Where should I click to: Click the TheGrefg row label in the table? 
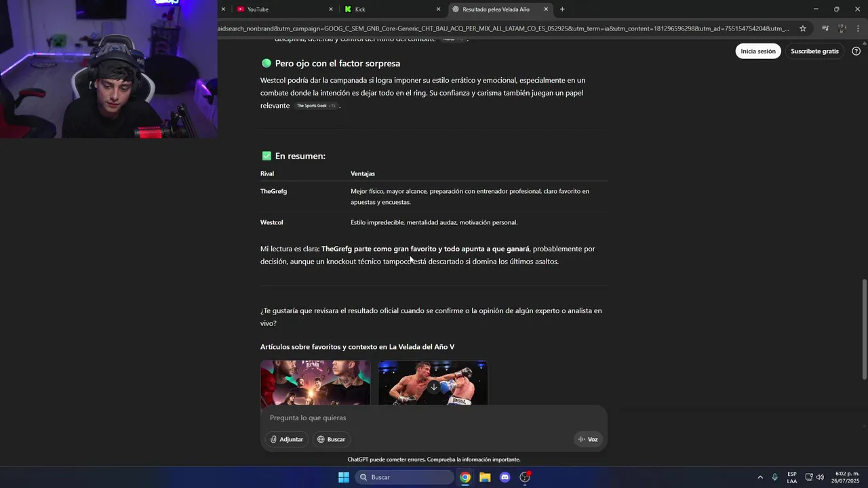point(273,191)
